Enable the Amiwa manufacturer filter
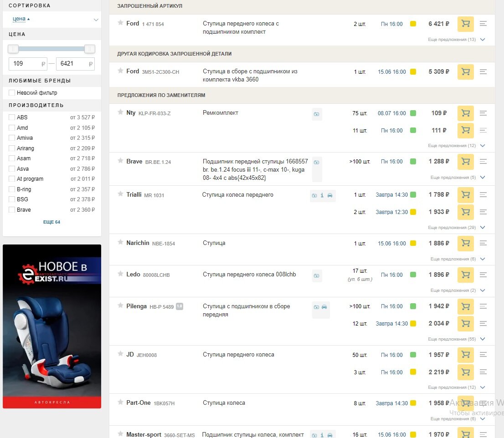Viewport: 504px width, 438px height. click(x=12, y=138)
